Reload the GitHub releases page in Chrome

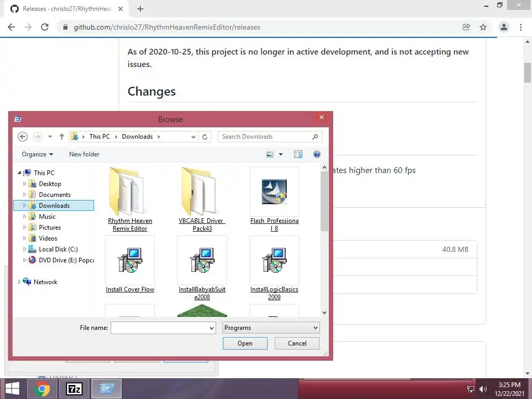coord(45,27)
